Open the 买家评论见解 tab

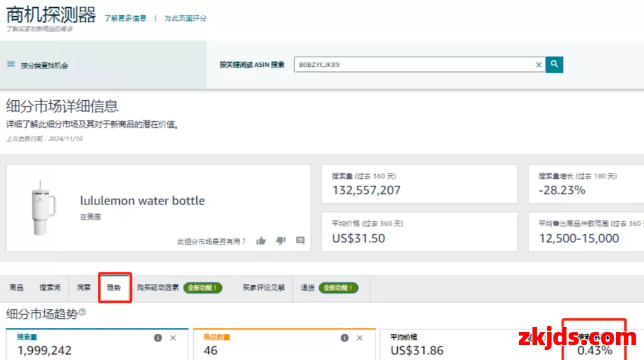(264, 288)
